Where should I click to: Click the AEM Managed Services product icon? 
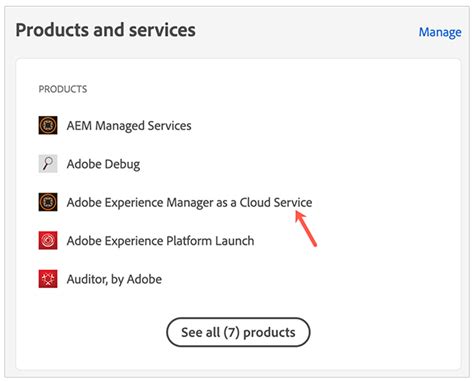(x=48, y=125)
